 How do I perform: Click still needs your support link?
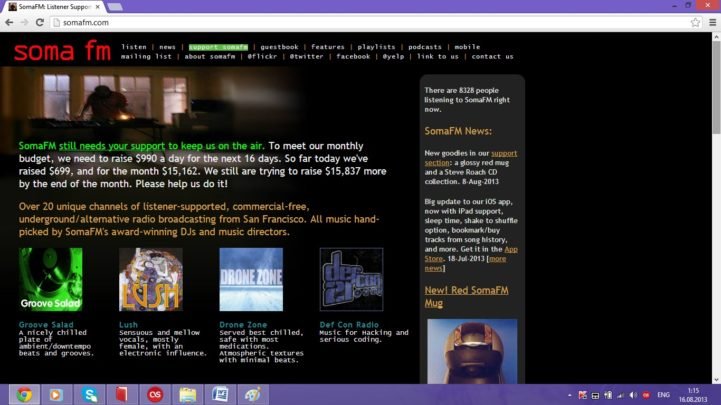(112, 146)
